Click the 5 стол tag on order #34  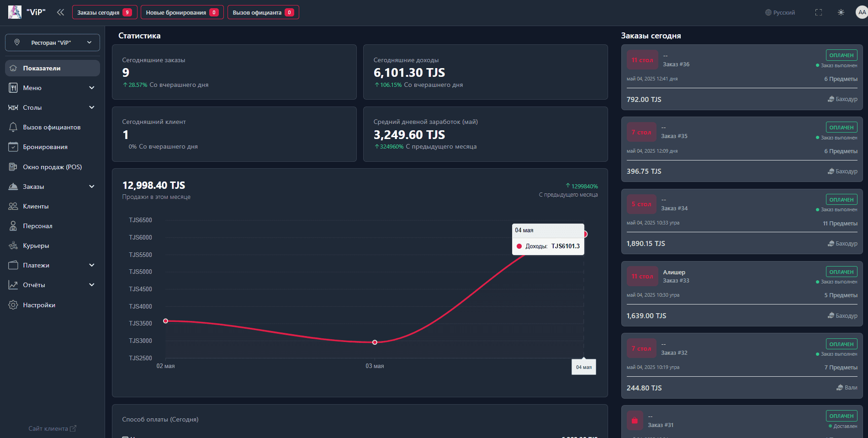pos(641,204)
